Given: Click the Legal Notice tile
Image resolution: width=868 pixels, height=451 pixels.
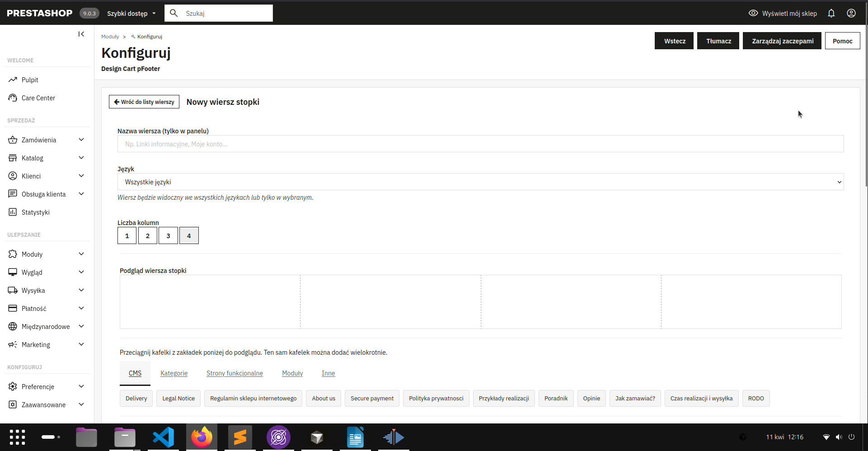Looking at the screenshot, I should click(x=178, y=398).
